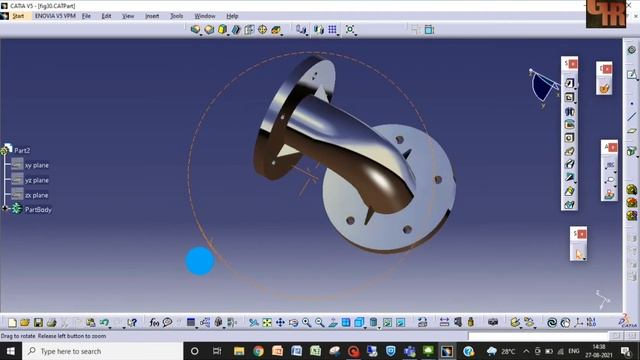The height and width of the screenshot is (360, 640).
Task: Select Part2 root in specification tree
Action: (22, 151)
